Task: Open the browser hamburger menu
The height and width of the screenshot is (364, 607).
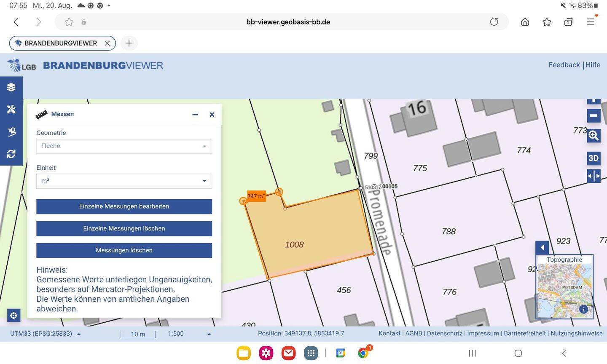Action: point(591,22)
